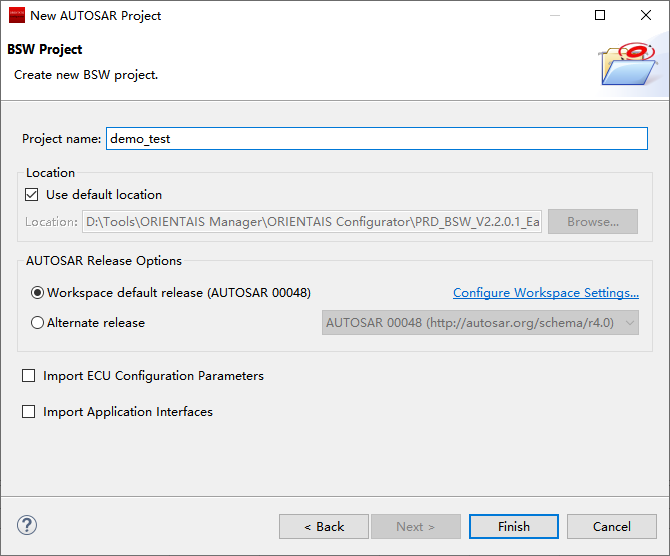This screenshot has width=670, height=556.
Task: Open the Configure Workspace Settings link
Action: [545, 293]
